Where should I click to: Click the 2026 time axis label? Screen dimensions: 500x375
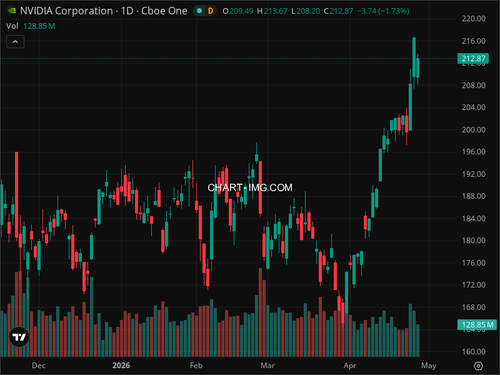pos(121,366)
